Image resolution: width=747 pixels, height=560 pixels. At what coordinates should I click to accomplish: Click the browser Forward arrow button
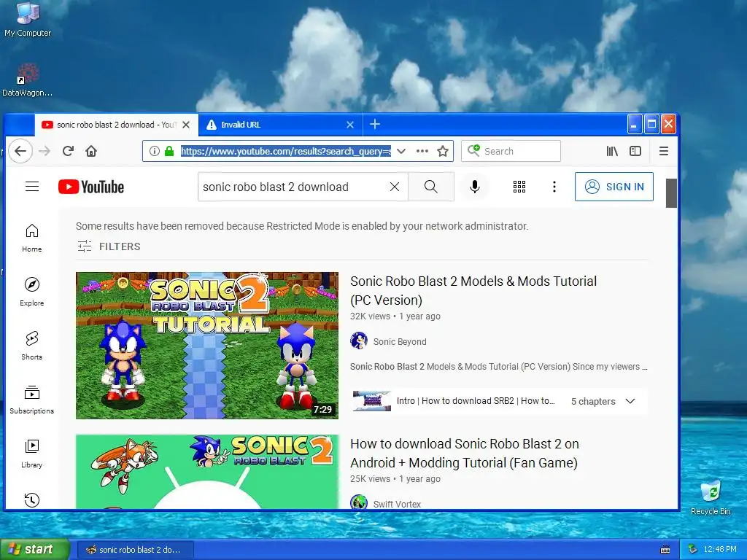click(44, 151)
